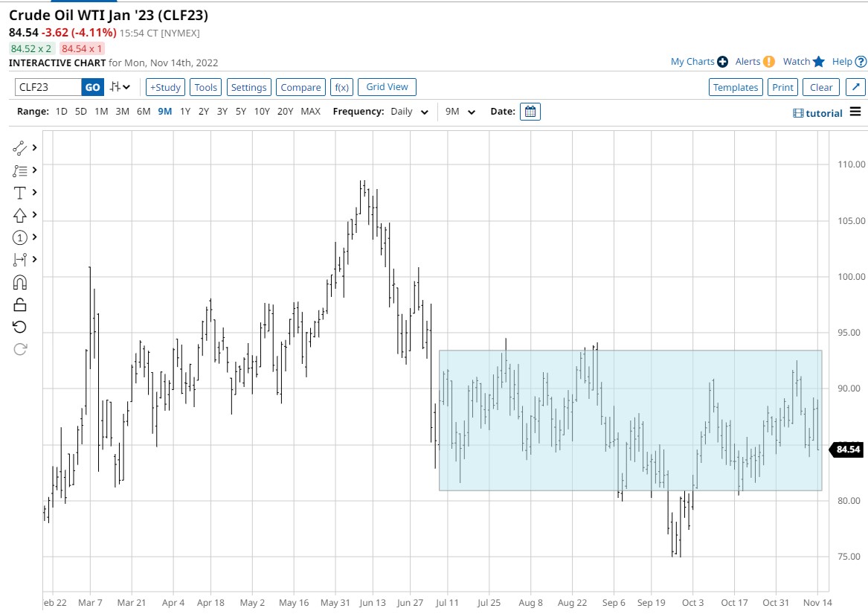Select the arrow shape tool
The width and height of the screenshot is (868, 614).
click(20, 214)
